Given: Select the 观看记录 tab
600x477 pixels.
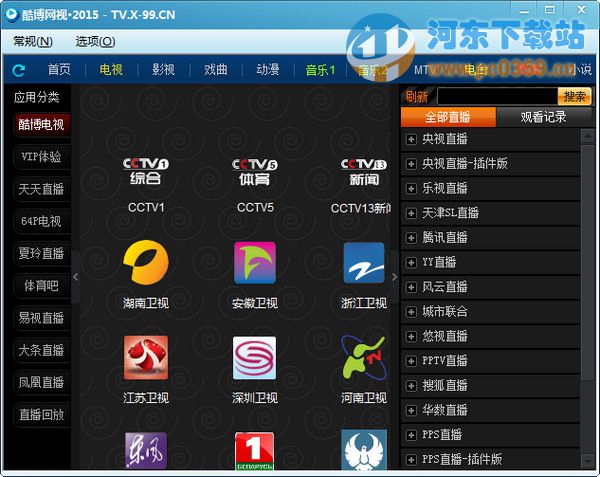Looking at the screenshot, I should coord(543,117).
